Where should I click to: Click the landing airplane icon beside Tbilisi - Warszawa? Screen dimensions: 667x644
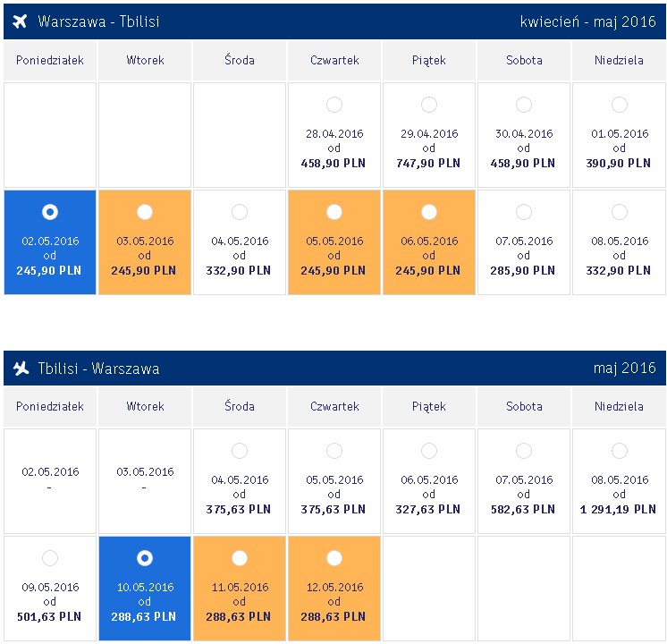pyautogui.click(x=21, y=368)
